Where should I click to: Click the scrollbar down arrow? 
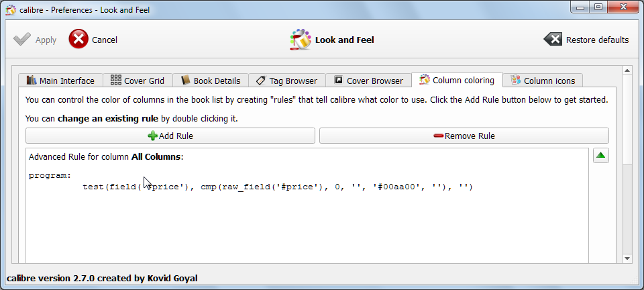627,258
